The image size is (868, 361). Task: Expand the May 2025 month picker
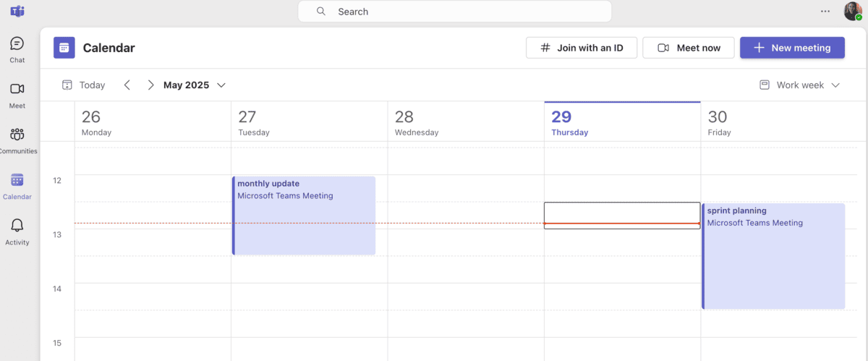[194, 85]
